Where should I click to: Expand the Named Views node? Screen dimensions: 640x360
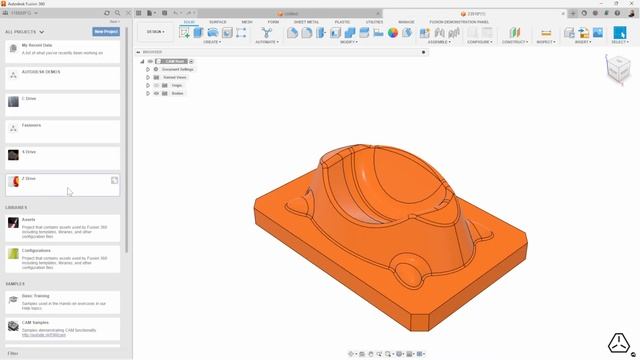tap(148, 77)
